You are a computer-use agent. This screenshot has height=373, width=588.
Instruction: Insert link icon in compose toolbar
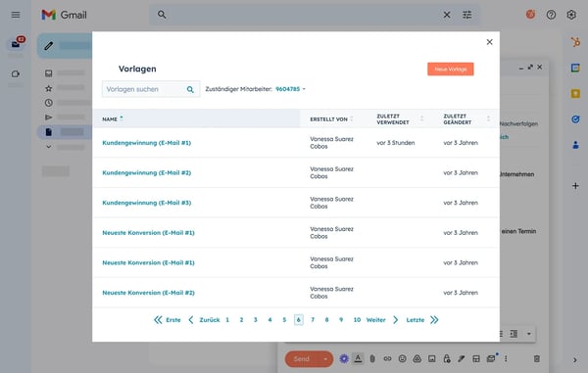tap(387, 358)
